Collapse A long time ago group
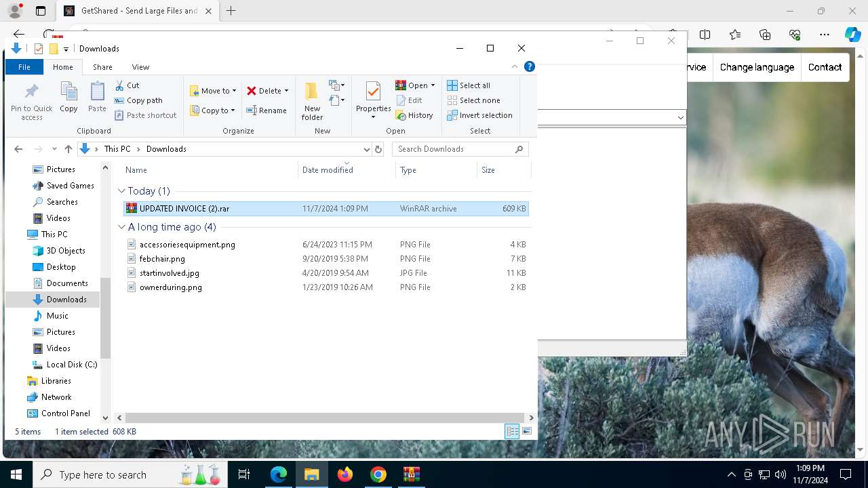This screenshot has width=868, height=488. tap(122, 227)
